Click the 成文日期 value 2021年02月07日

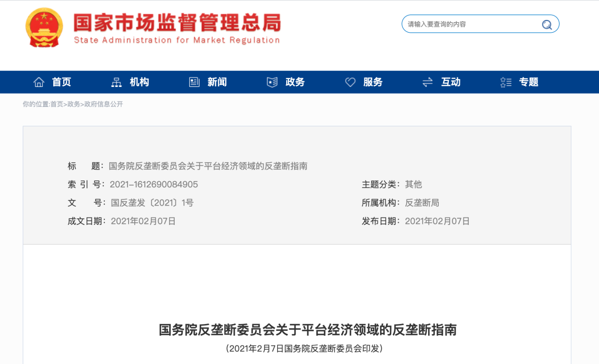coord(143,221)
